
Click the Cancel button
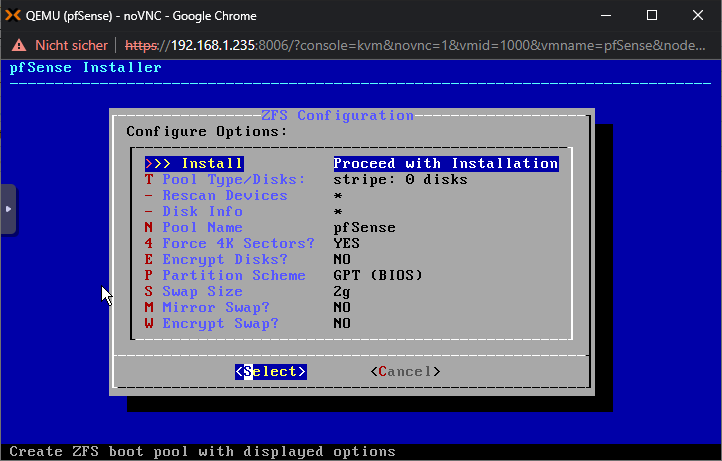406,372
